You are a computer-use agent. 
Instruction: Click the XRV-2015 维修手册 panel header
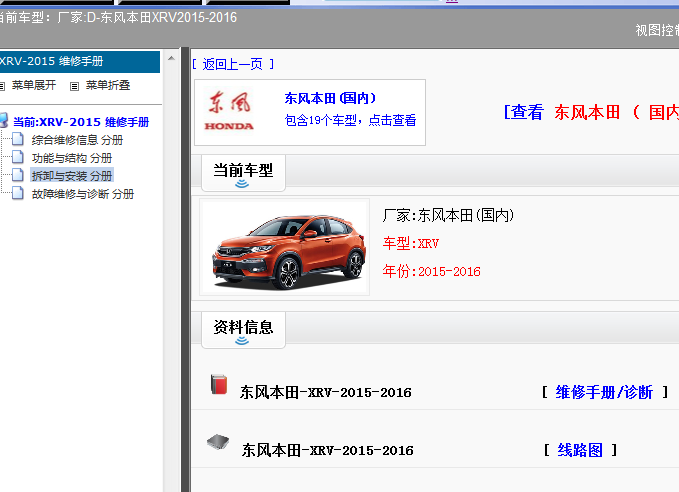pyautogui.click(x=80, y=62)
